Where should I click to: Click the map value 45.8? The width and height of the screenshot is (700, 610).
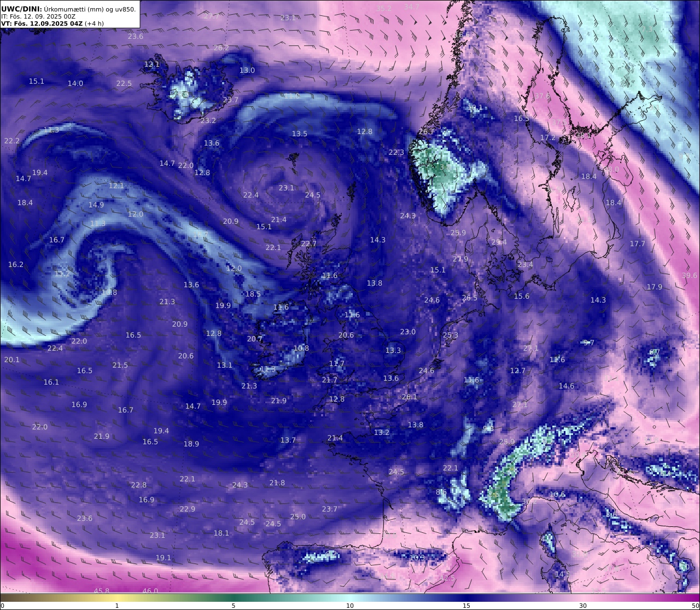tap(102, 591)
